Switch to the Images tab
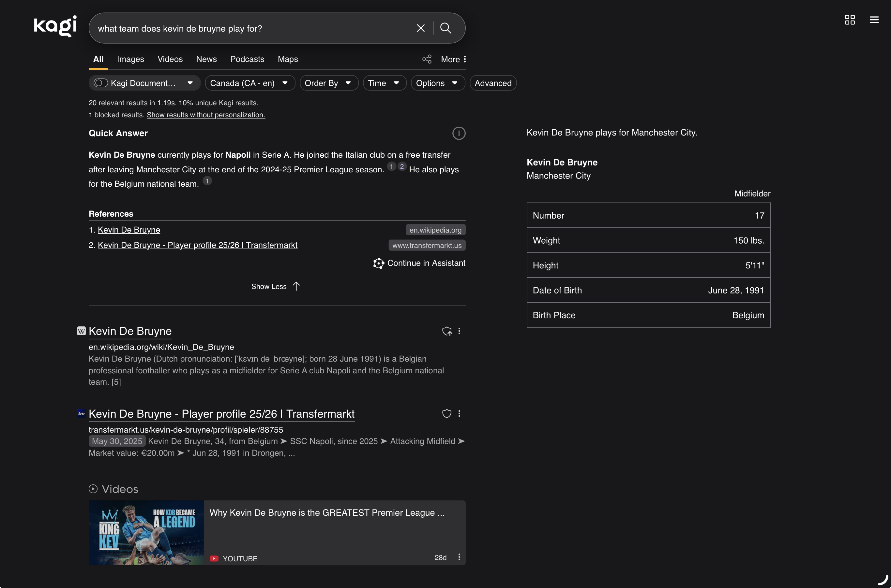The width and height of the screenshot is (891, 588). coord(130,59)
